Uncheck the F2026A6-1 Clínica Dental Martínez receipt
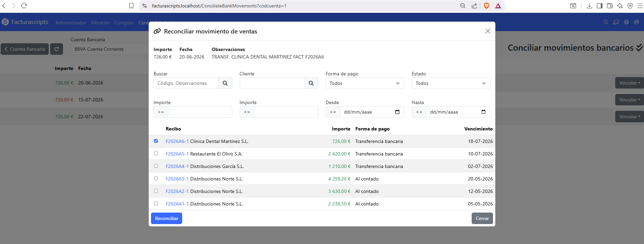 tap(156, 141)
